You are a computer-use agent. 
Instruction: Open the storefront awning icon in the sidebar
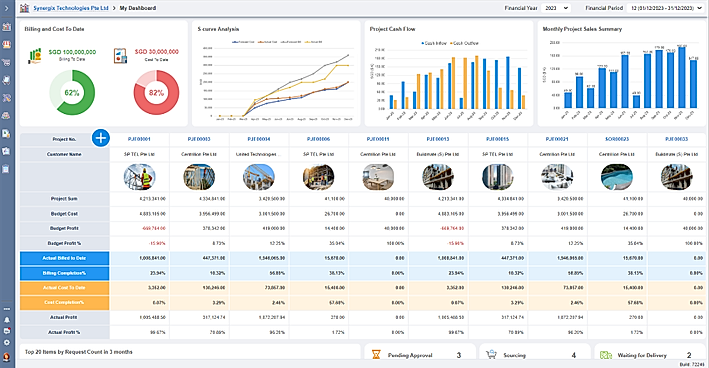pyautogui.click(x=6, y=44)
